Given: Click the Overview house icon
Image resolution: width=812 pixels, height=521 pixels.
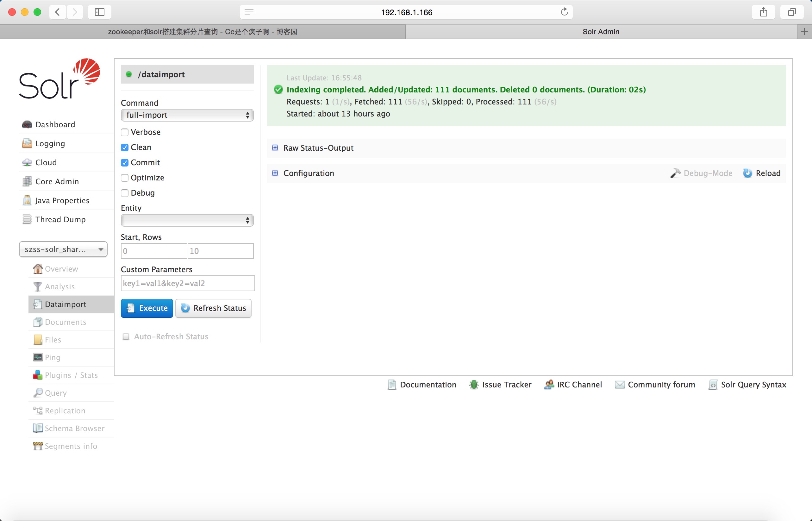Looking at the screenshot, I should 38,269.
